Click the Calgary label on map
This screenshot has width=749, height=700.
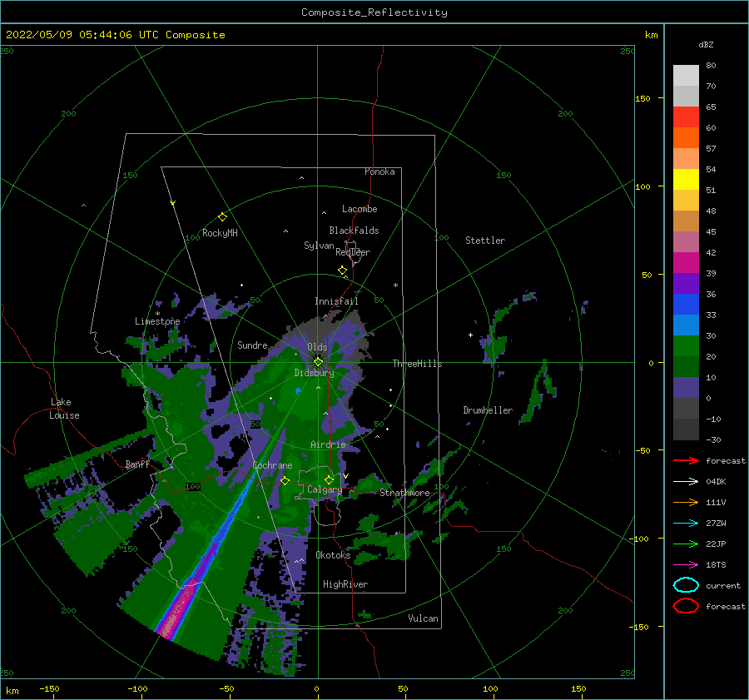(325, 489)
